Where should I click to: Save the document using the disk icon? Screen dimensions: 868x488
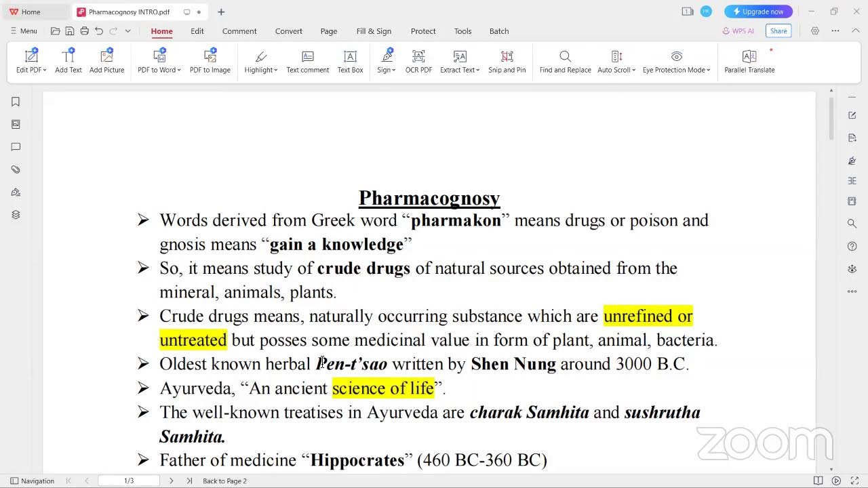pos(70,31)
